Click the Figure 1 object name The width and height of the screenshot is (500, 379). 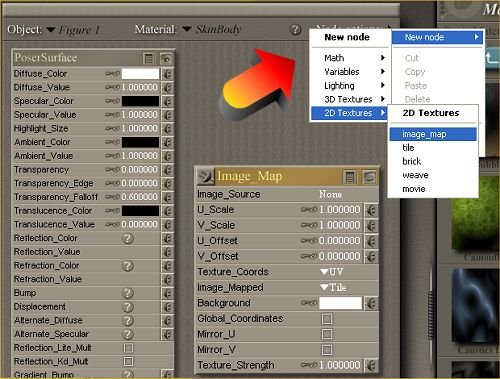coord(79,30)
